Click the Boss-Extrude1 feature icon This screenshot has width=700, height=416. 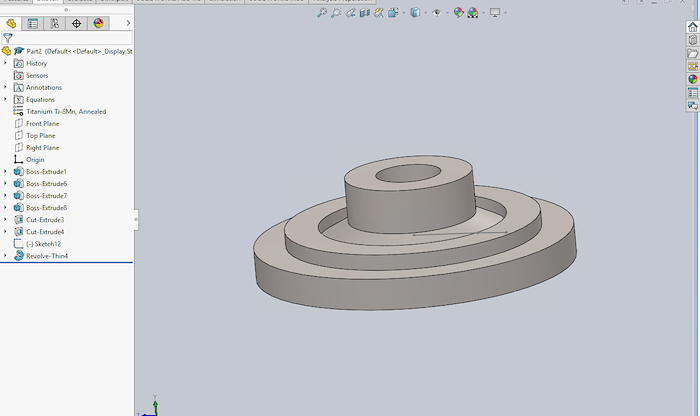coord(18,171)
